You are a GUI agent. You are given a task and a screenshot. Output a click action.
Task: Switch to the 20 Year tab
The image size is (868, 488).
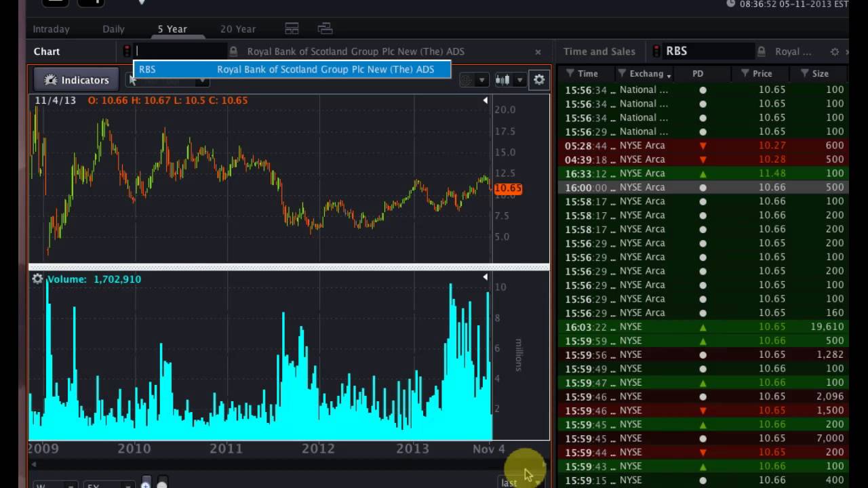(238, 29)
